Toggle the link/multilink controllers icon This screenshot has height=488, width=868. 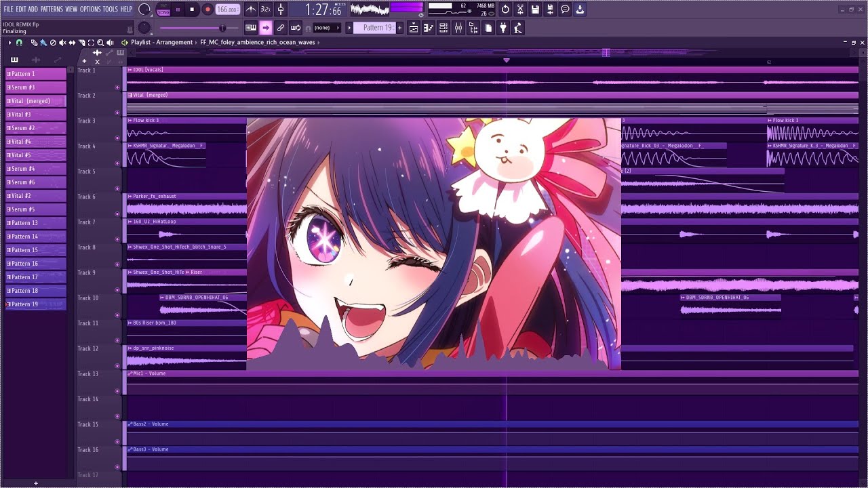(x=281, y=28)
